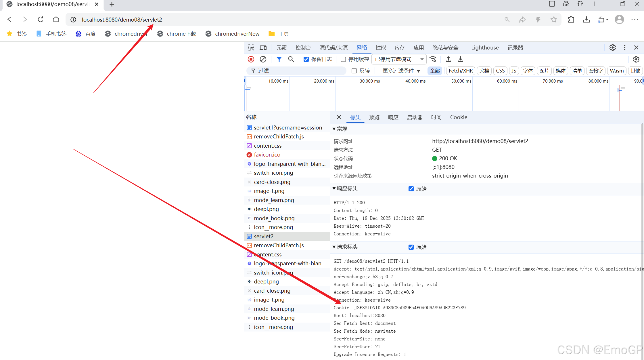
Task: Expand the 更多过滤条件 dropdown
Action: [x=401, y=71]
